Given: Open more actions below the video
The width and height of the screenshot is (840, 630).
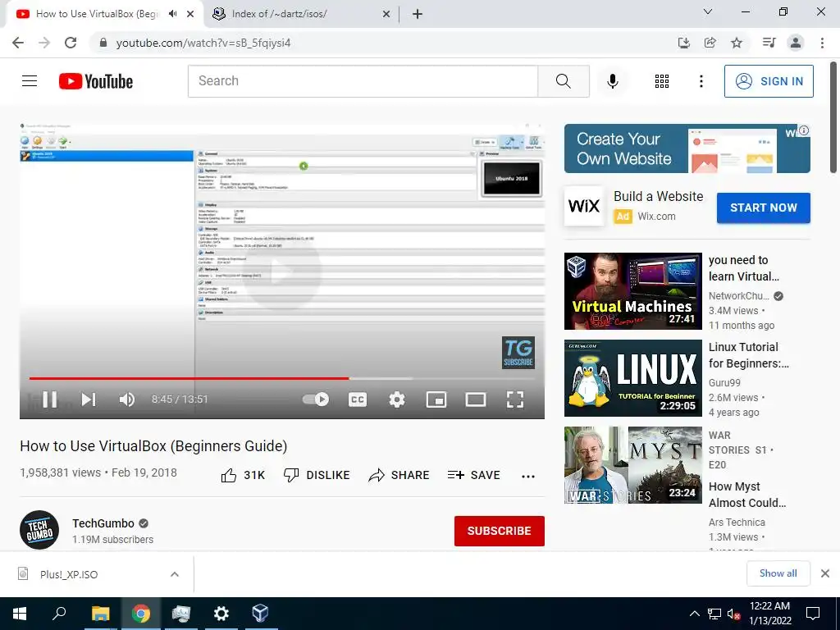Looking at the screenshot, I should [x=528, y=477].
